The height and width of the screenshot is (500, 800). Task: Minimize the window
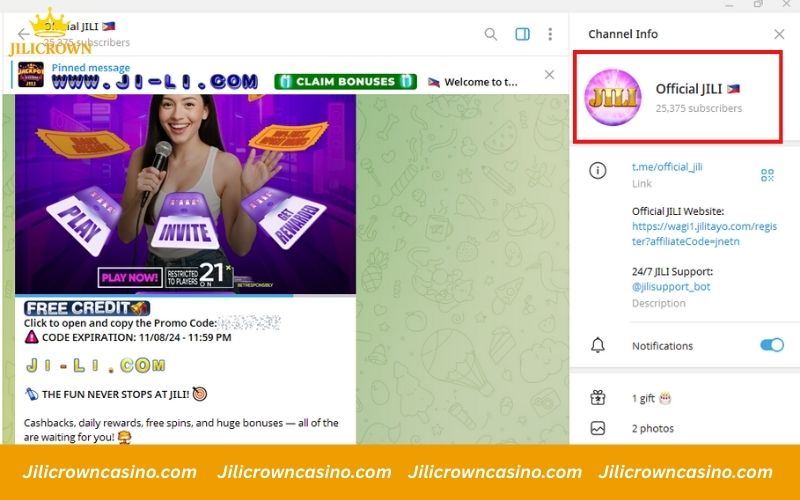pyautogui.click(x=730, y=5)
